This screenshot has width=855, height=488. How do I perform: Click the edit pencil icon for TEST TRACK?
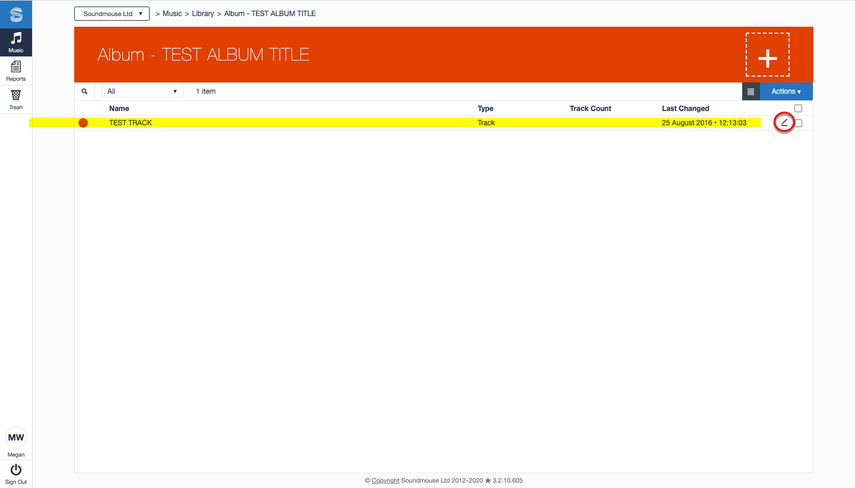(784, 123)
